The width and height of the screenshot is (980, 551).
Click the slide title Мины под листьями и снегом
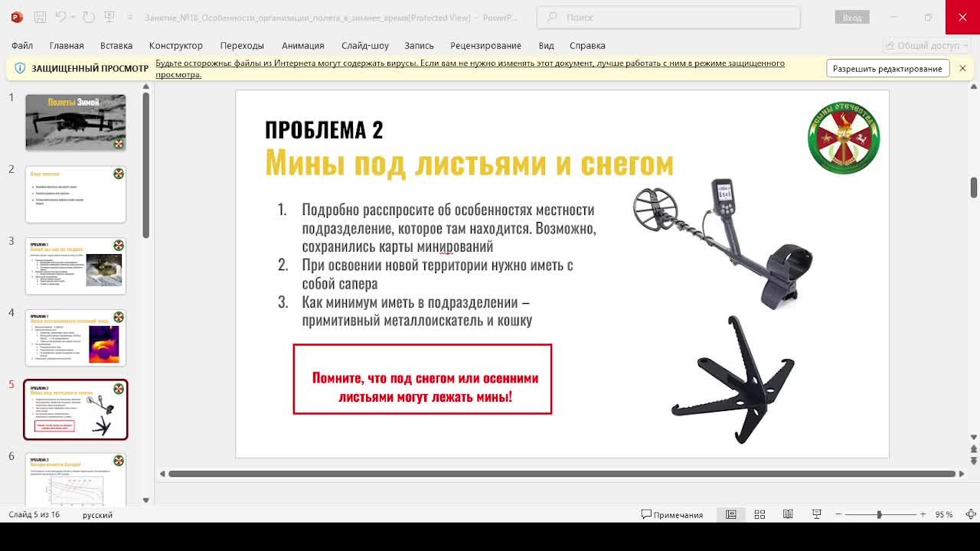(469, 163)
